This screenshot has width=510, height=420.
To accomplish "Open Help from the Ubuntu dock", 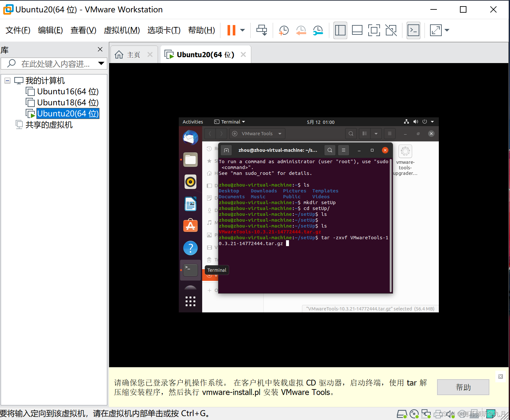I will (x=190, y=248).
